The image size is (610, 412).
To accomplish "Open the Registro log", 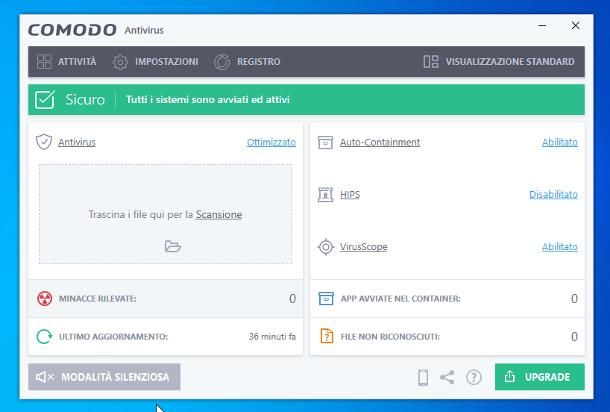I will pyautogui.click(x=247, y=61).
